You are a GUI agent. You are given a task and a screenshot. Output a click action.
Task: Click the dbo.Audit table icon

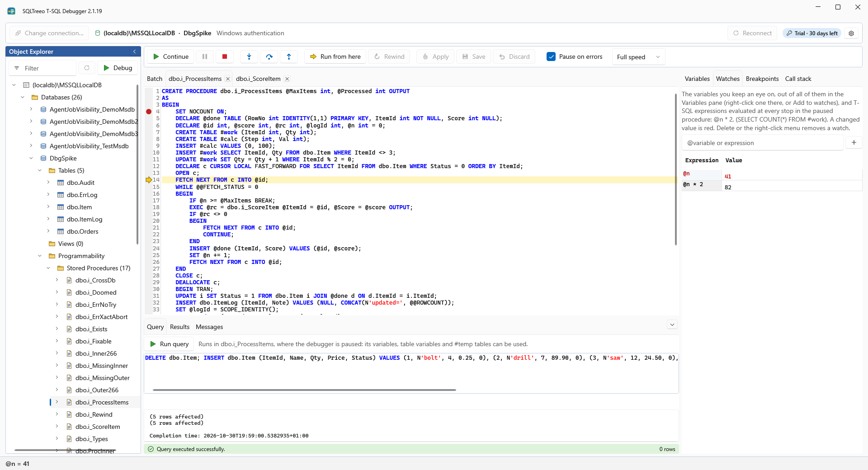(61, 183)
